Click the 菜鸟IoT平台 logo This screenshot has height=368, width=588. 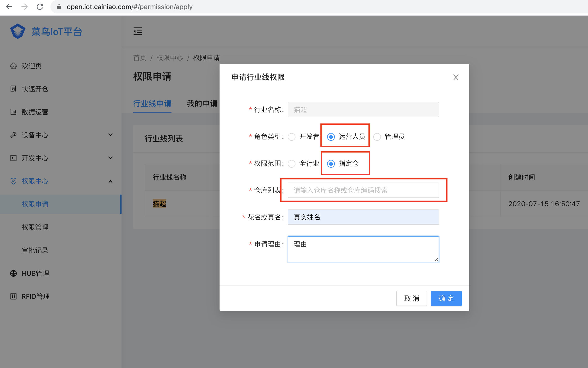click(x=18, y=31)
